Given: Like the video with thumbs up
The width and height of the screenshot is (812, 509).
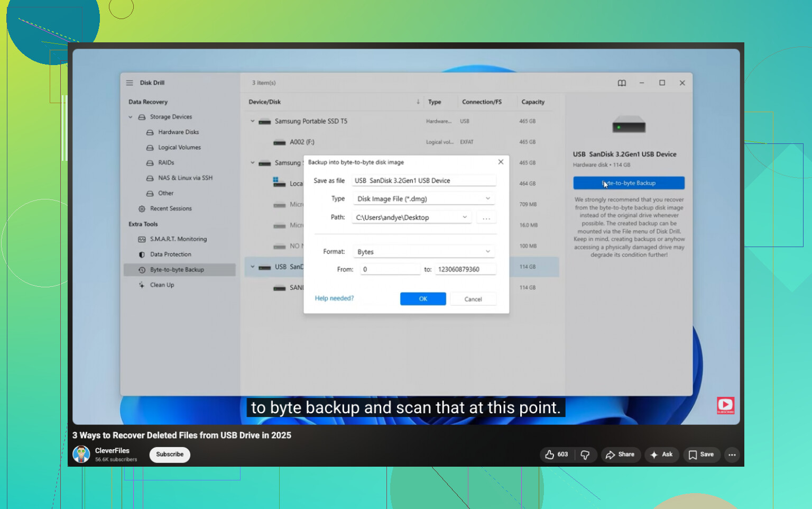Looking at the screenshot, I should pyautogui.click(x=557, y=455).
